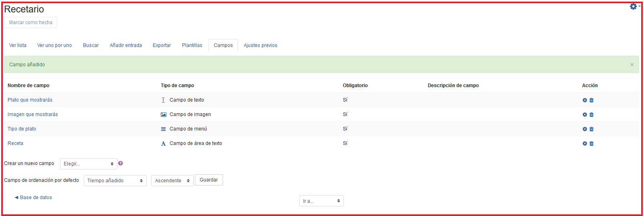Edit the 'Tipo de plato' field settings
The image size is (644, 216).
pyautogui.click(x=585, y=129)
